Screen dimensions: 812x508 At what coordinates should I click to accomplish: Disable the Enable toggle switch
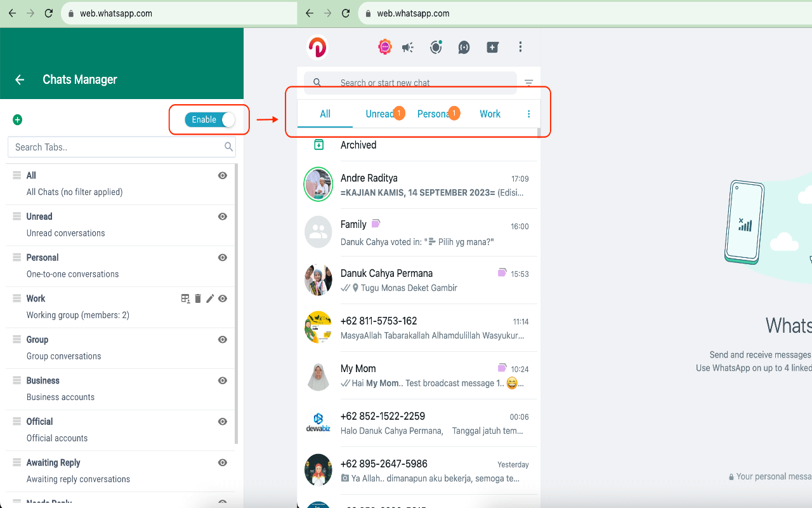(209, 119)
